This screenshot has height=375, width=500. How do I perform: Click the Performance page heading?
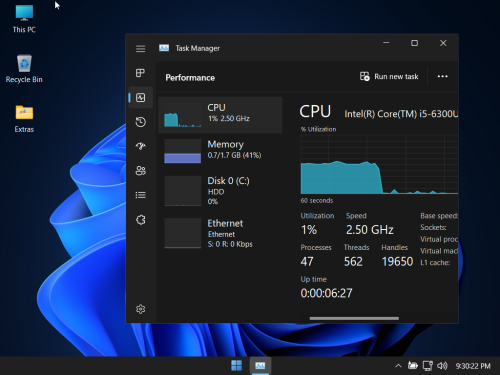point(190,78)
